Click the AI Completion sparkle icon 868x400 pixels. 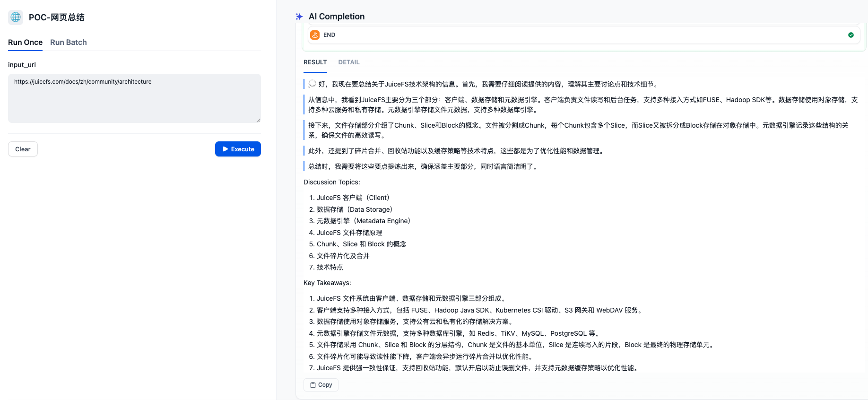pos(299,17)
